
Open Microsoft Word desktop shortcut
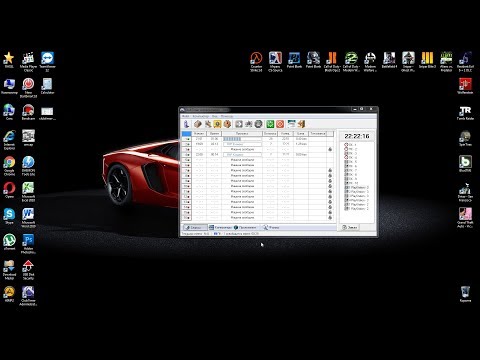[x=28, y=218]
